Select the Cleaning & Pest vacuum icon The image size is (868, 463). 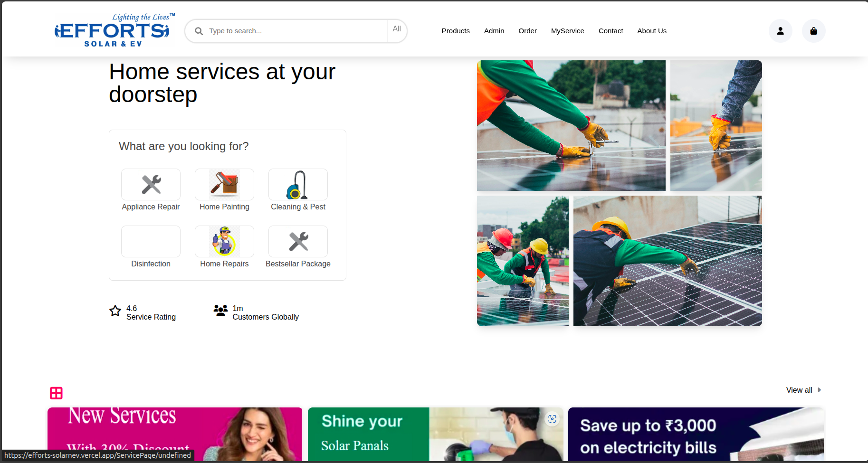[297, 185]
